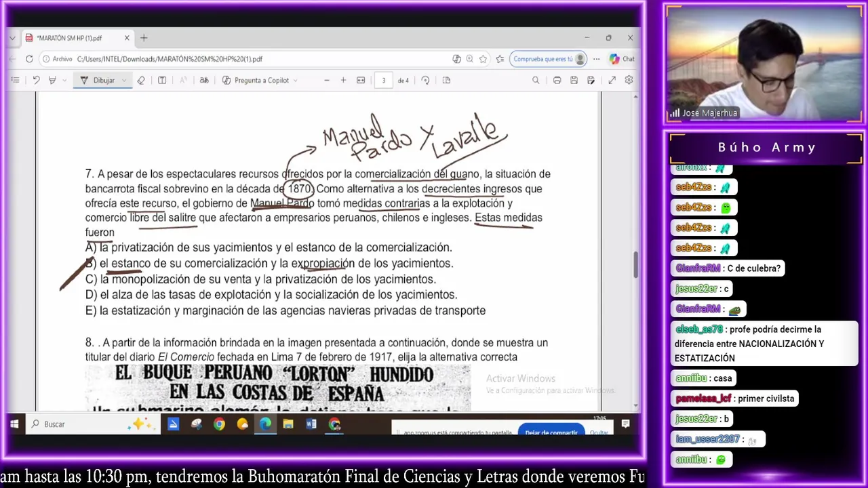The image size is (868, 488).
Task: Activate the Dibujar drawing tool
Action: pos(97,80)
